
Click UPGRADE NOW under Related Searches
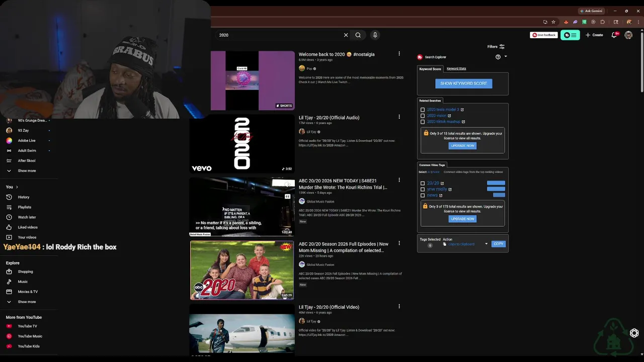point(462,146)
